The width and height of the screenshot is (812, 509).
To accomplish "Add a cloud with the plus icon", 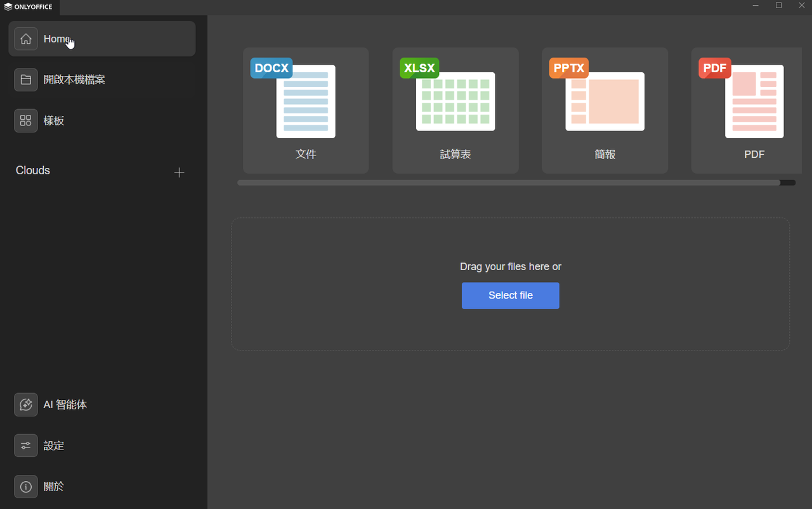I will pyautogui.click(x=180, y=172).
